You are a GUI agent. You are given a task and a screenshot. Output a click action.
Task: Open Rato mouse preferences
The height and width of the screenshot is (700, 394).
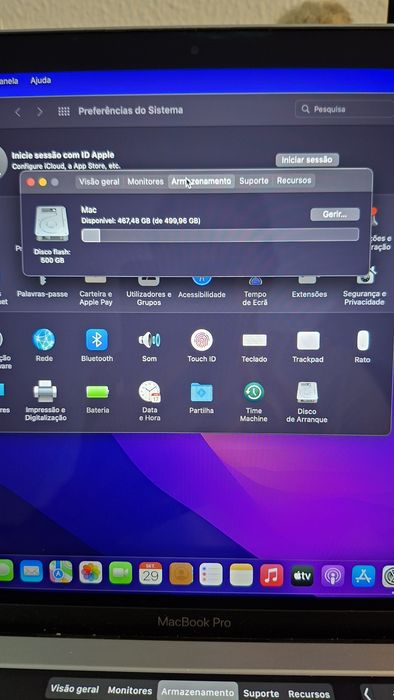click(x=363, y=341)
